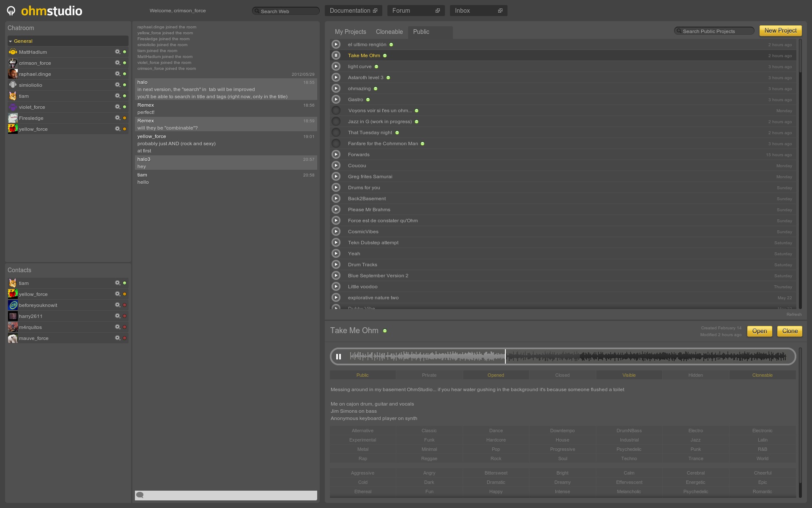Select Fanfare for the Cohmmon Man project
The image size is (812, 508).
[x=563, y=144]
